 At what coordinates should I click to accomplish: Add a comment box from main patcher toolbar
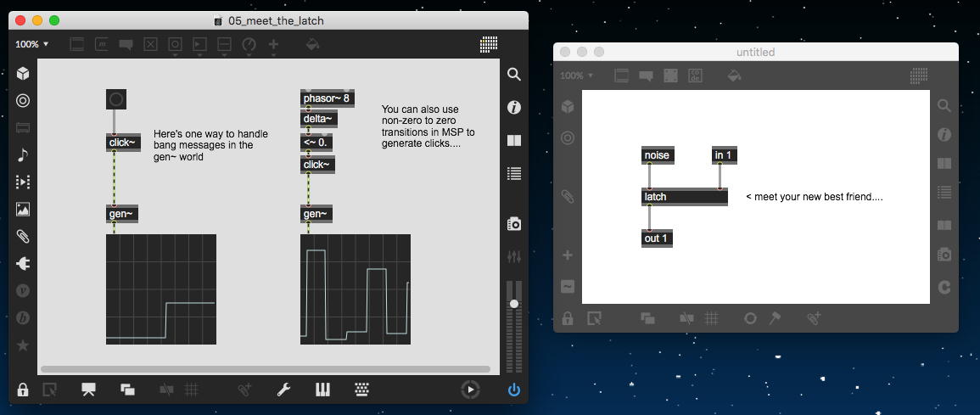pyautogui.click(x=126, y=44)
